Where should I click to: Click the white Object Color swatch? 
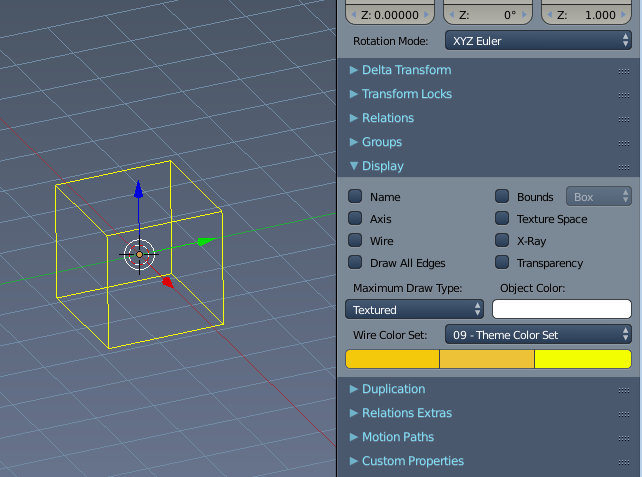pyautogui.click(x=561, y=310)
